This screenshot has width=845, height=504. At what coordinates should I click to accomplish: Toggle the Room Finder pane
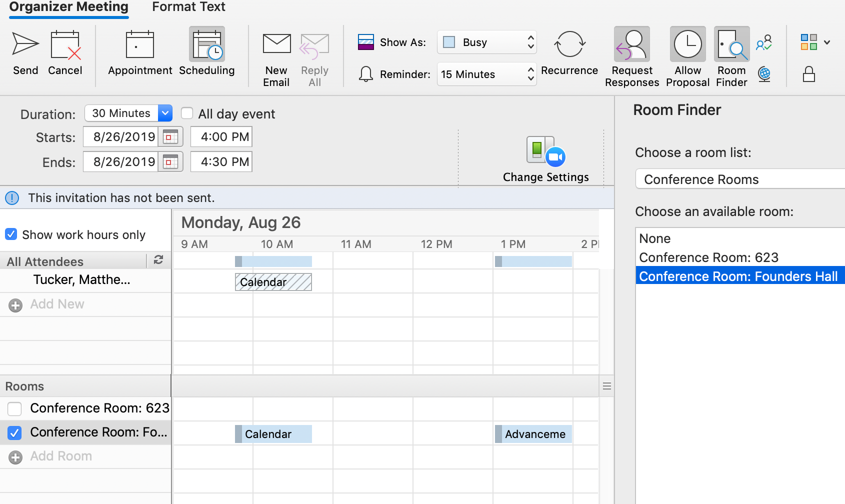[x=731, y=57]
